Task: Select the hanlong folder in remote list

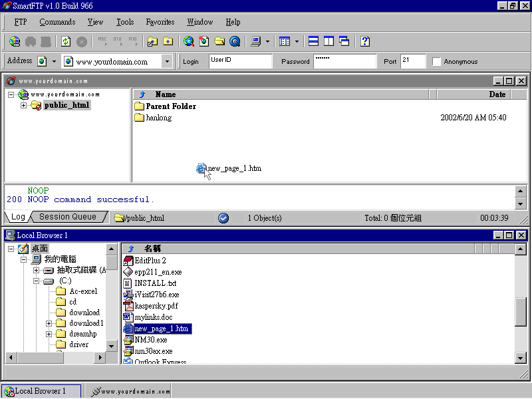Action: [x=153, y=118]
